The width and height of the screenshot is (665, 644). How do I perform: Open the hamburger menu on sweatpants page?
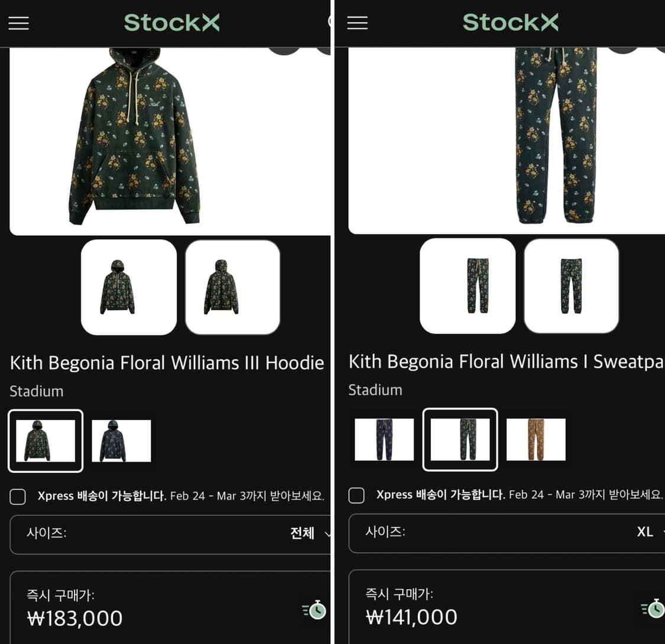pos(357,23)
